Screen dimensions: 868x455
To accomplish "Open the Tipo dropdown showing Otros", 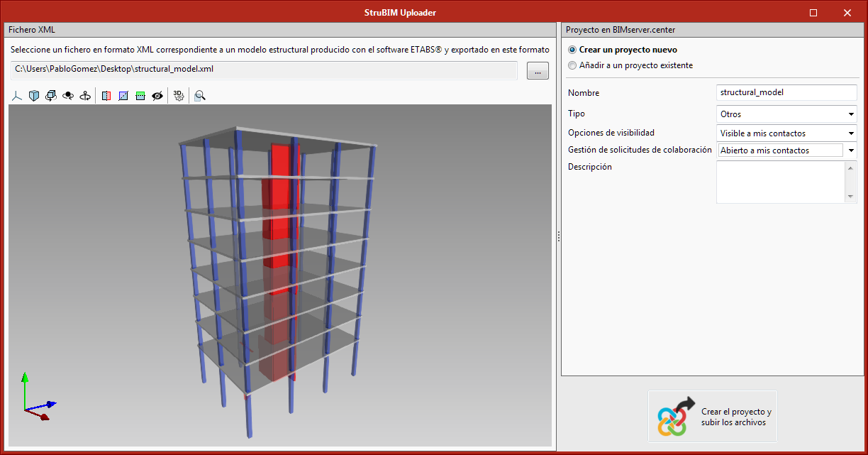I will click(x=787, y=114).
